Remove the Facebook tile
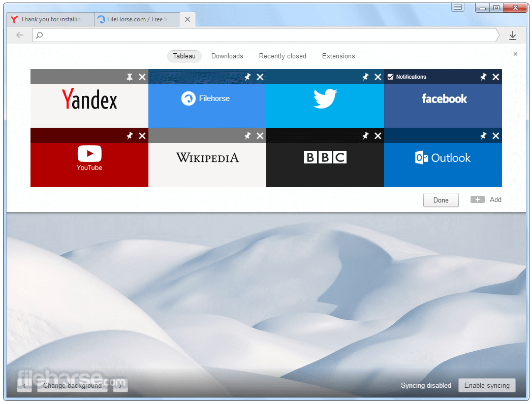The width and height of the screenshot is (532, 404). 496,77
